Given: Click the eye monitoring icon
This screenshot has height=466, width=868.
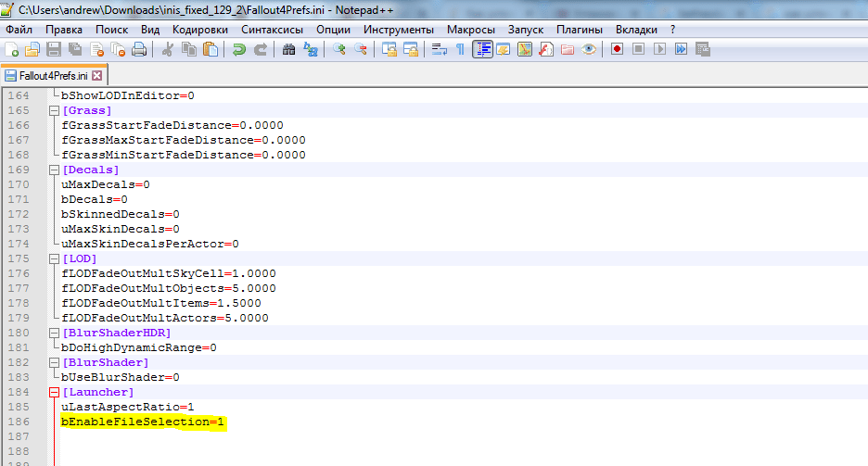Looking at the screenshot, I should 589,50.
